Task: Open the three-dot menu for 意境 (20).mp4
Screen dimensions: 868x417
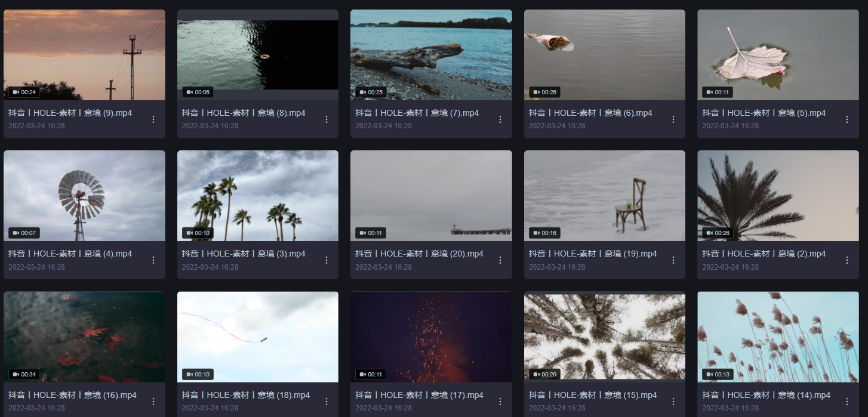Action: pos(500,260)
